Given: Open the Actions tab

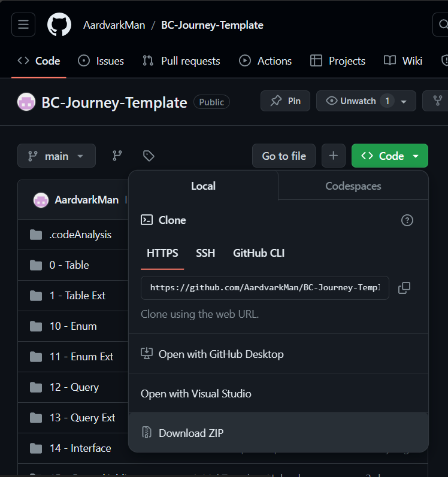Looking at the screenshot, I should coord(265,61).
